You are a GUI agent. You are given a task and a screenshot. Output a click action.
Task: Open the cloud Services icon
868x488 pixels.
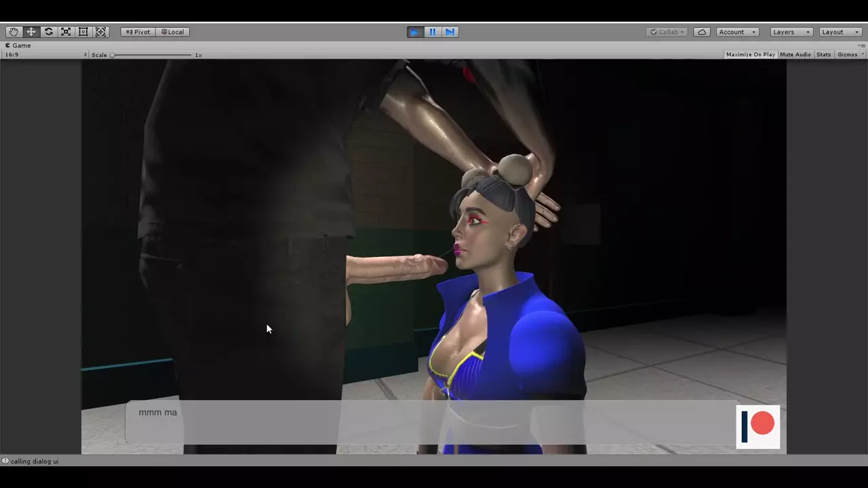click(702, 32)
